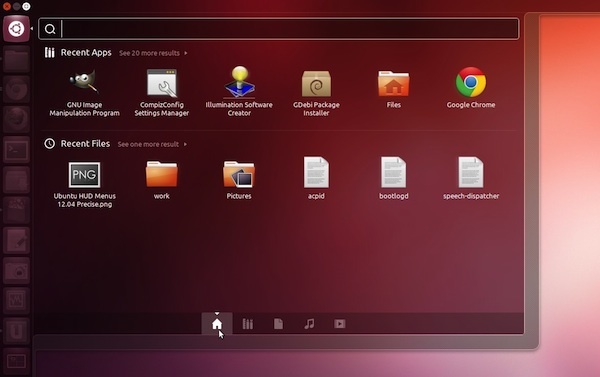This screenshot has width=600, height=377.
Task: Open the bootlogd file
Action: click(x=393, y=178)
